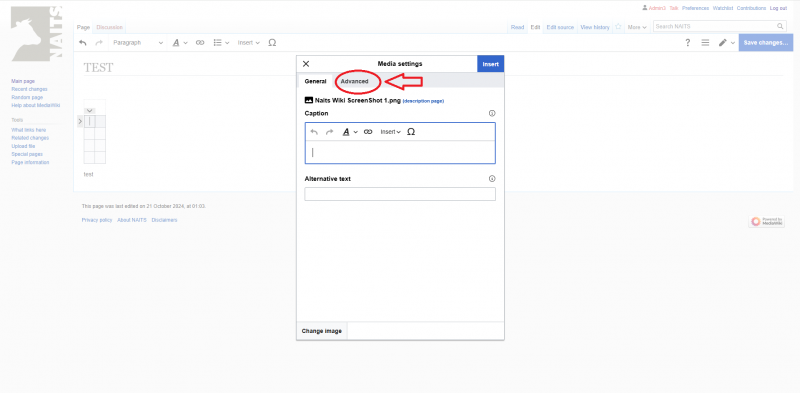Open the Privacy policy footer link
Image resolution: width=800 pixels, height=393 pixels.
(x=97, y=220)
